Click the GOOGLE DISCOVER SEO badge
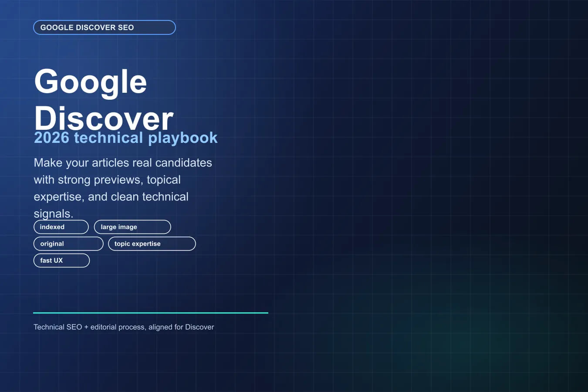 coord(105,27)
